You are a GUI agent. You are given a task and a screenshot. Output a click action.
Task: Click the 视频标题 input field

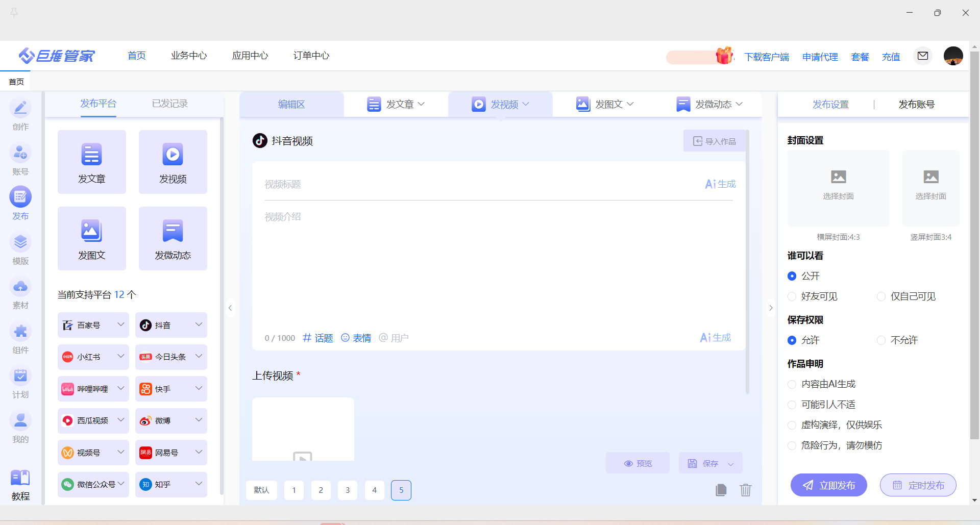click(x=480, y=184)
